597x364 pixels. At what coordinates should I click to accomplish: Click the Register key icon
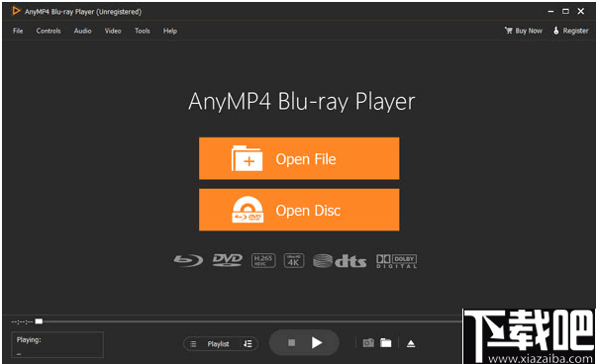coord(555,31)
